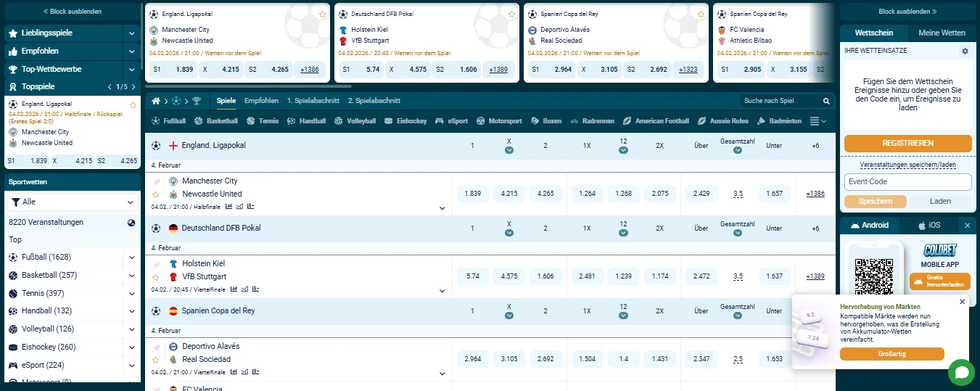The width and height of the screenshot is (980, 391).
Task: Open the statistics bar chart icon for Manchester City match
Action: click(229, 207)
